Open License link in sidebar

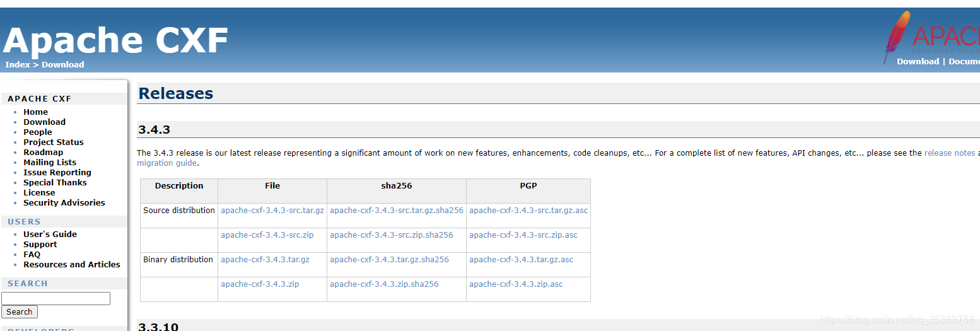point(39,192)
